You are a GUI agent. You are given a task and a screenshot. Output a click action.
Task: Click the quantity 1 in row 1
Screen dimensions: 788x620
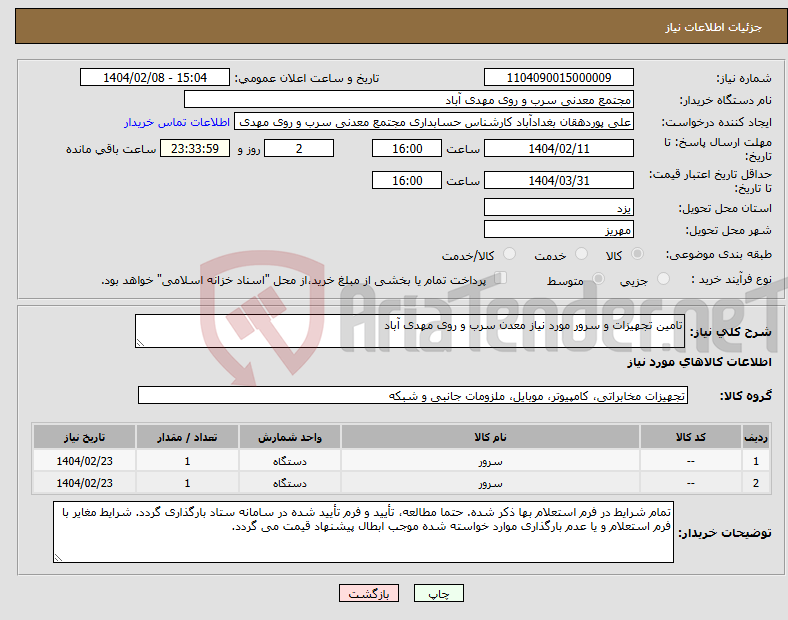187,461
